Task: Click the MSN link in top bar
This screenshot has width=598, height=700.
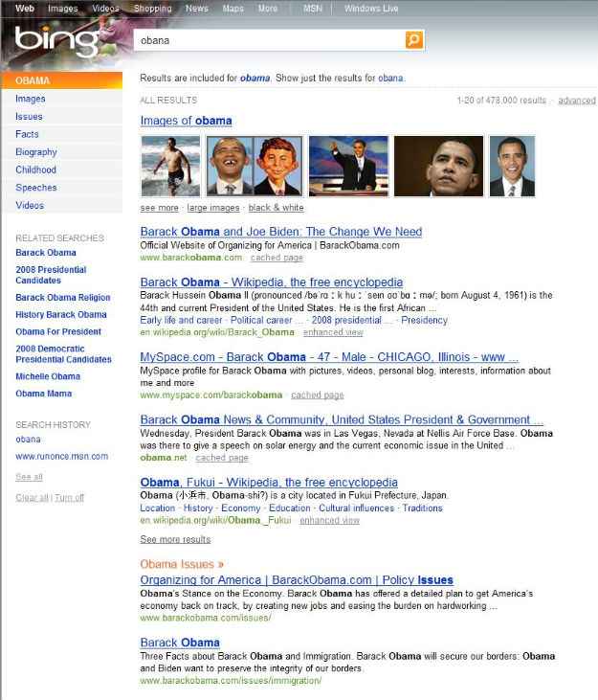Action: (312, 8)
